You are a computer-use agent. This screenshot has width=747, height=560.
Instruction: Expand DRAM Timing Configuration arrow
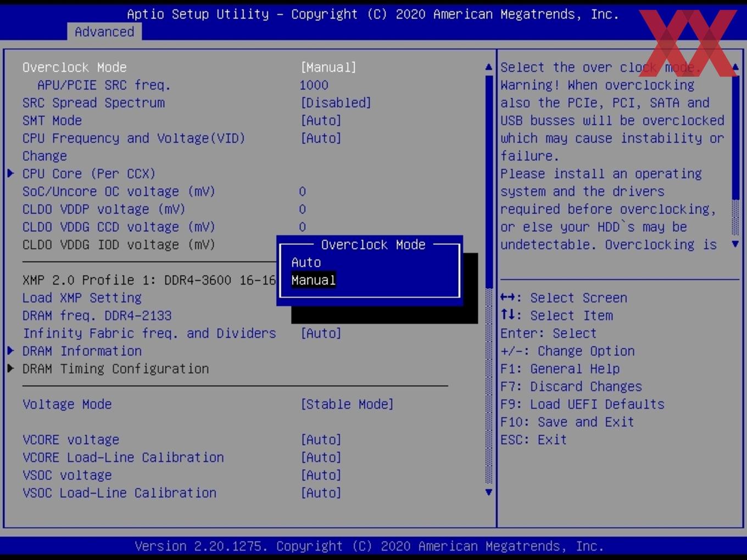click(x=10, y=368)
